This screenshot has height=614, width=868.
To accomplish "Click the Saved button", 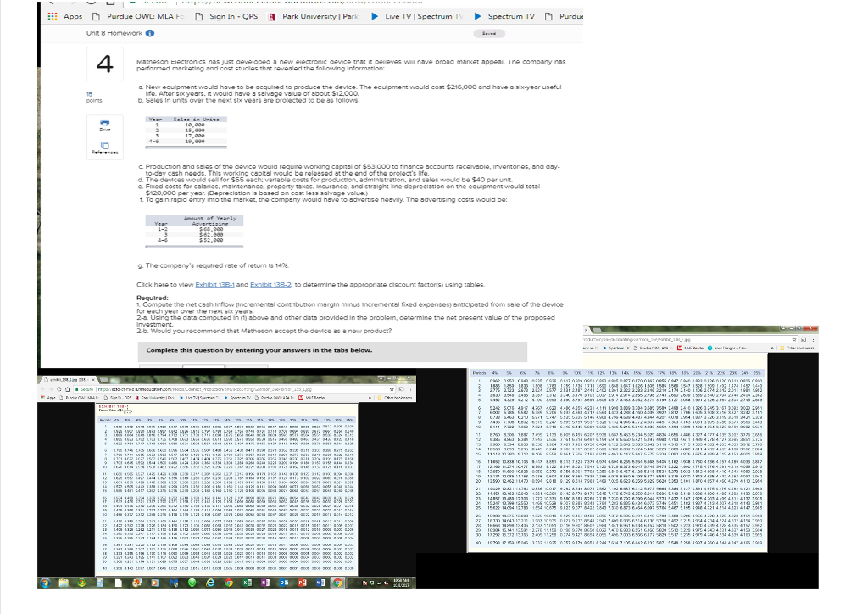I will [x=490, y=33].
